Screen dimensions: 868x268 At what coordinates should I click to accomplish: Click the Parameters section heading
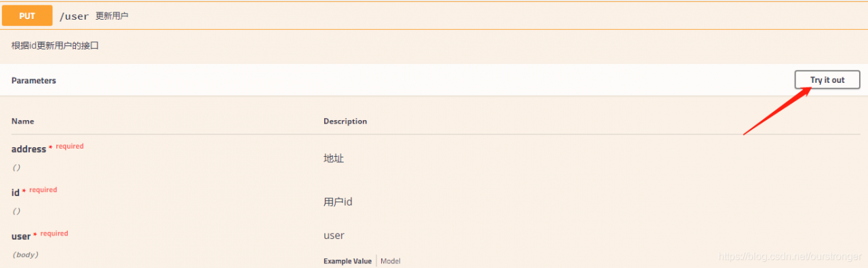pos(34,80)
